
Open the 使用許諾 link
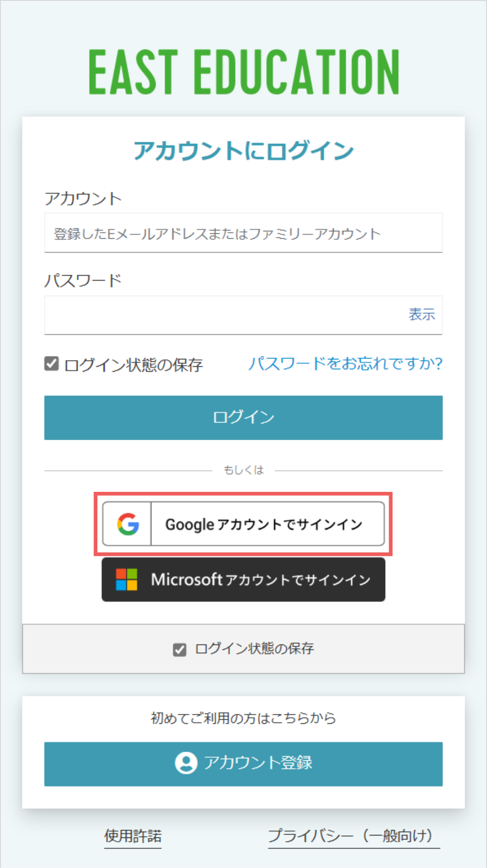click(133, 836)
